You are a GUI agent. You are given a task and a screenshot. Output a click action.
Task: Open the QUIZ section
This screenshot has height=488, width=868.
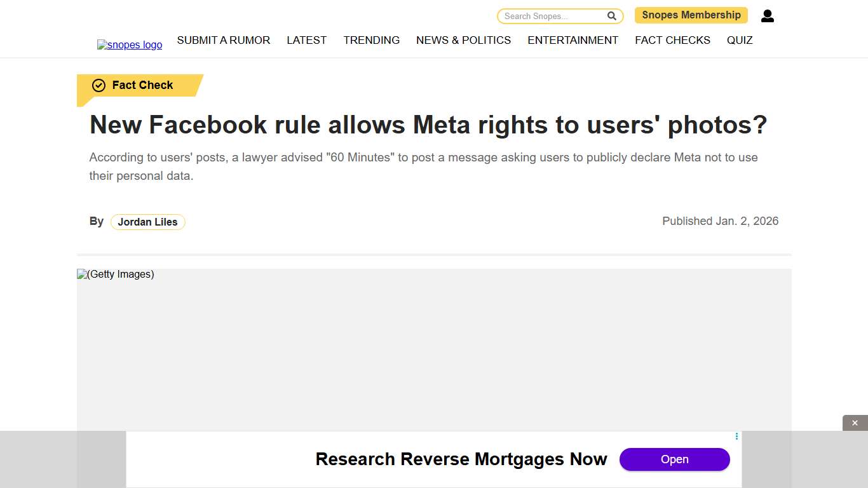point(740,40)
